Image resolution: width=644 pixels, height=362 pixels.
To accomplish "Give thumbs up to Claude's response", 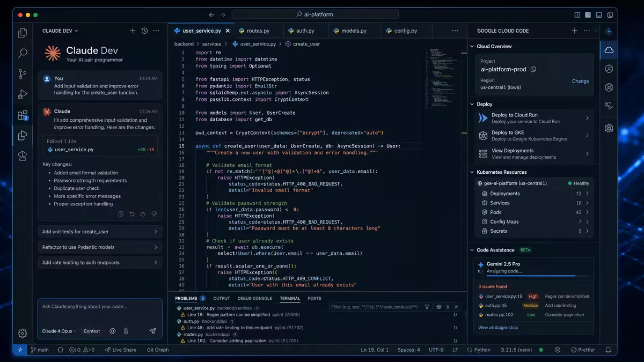I will (x=143, y=214).
